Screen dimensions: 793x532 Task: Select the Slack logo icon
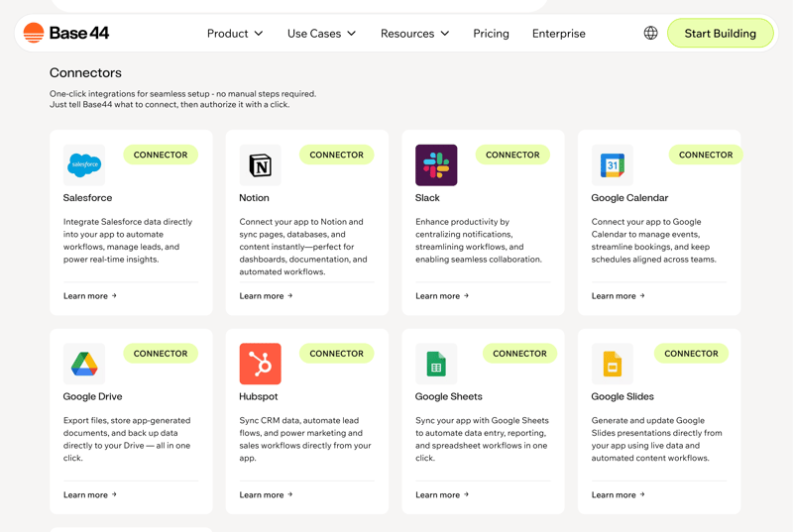[436, 165]
